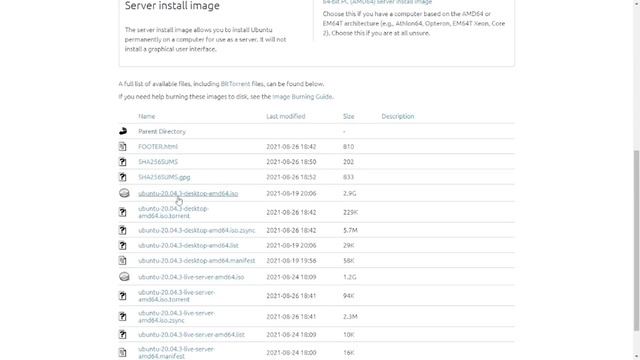Click the 2021-08-19 20:06 date of desktop-amd64.iso

(291, 193)
